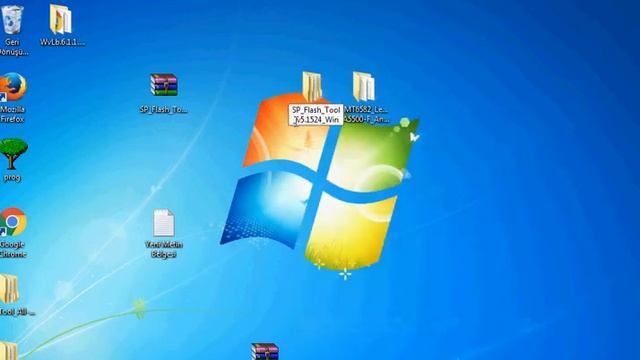The width and height of the screenshot is (640, 360).
Task: Select the WvLb.6.1.1 folder icon
Action: pos(61,19)
